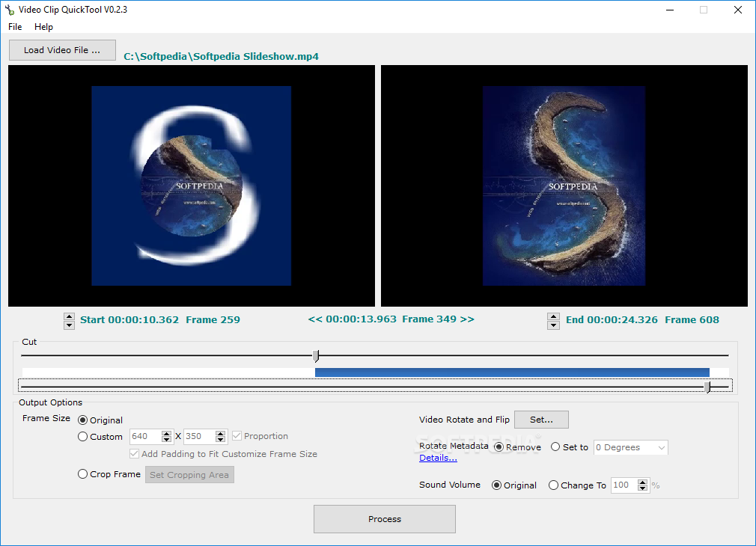Click the end frame preview image
Viewport: 756px width, 546px height.
pos(564,185)
